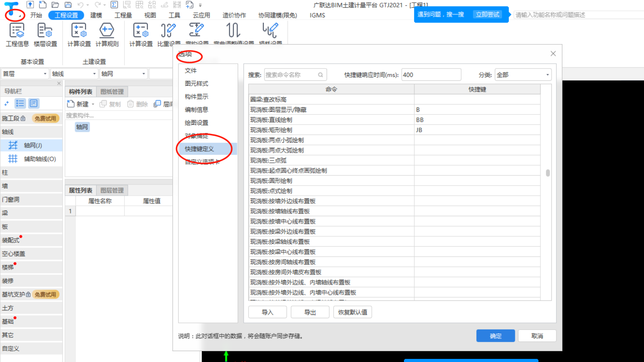Create a new project file icon
The width and height of the screenshot is (644, 362).
pos(43,5)
